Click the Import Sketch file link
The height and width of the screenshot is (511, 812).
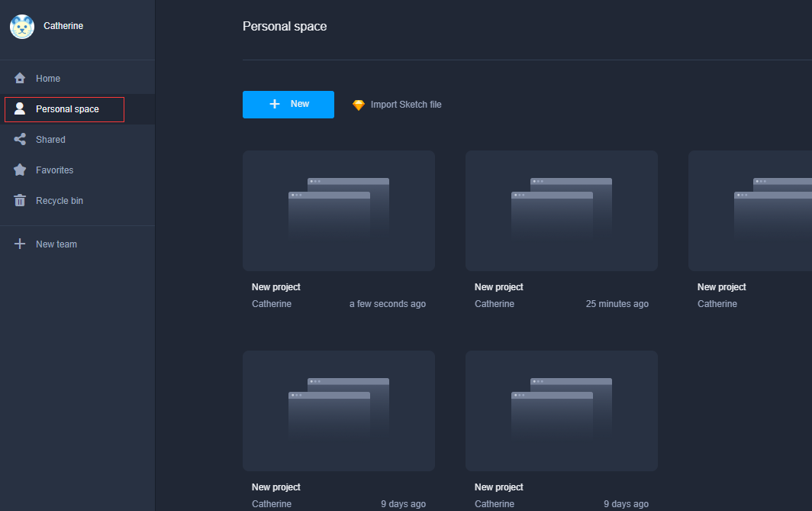[405, 105]
